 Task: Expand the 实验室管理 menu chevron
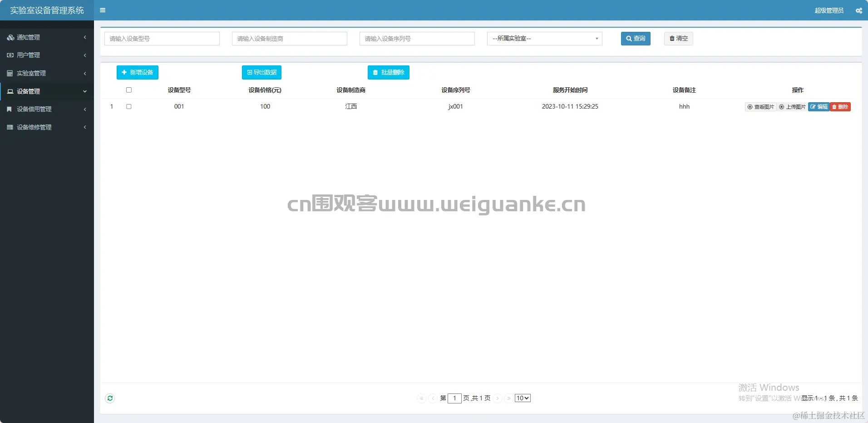pyautogui.click(x=85, y=73)
